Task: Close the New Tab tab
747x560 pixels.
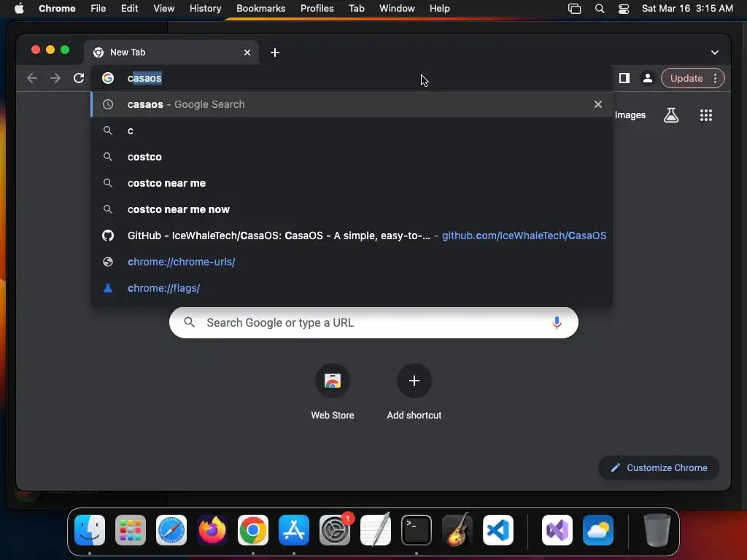Action: (x=247, y=52)
